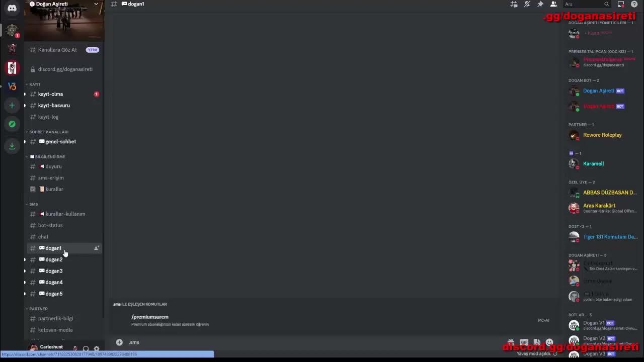Collapse the SMS channel category

pos(33,204)
